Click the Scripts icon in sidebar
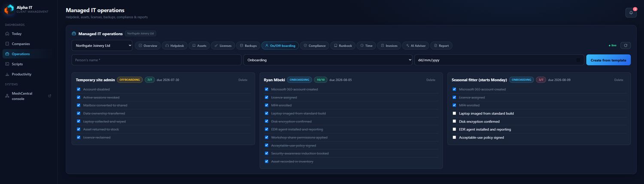 coord(7,64)
